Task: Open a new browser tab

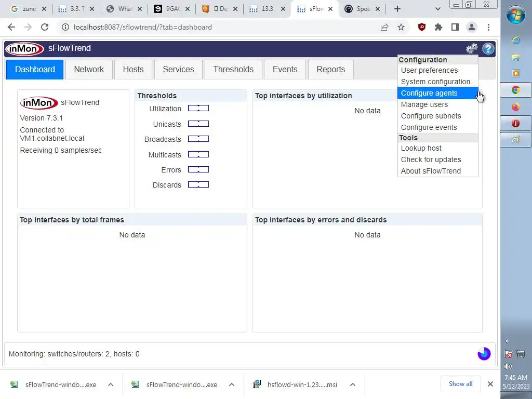Action: [x=397, y=9]
